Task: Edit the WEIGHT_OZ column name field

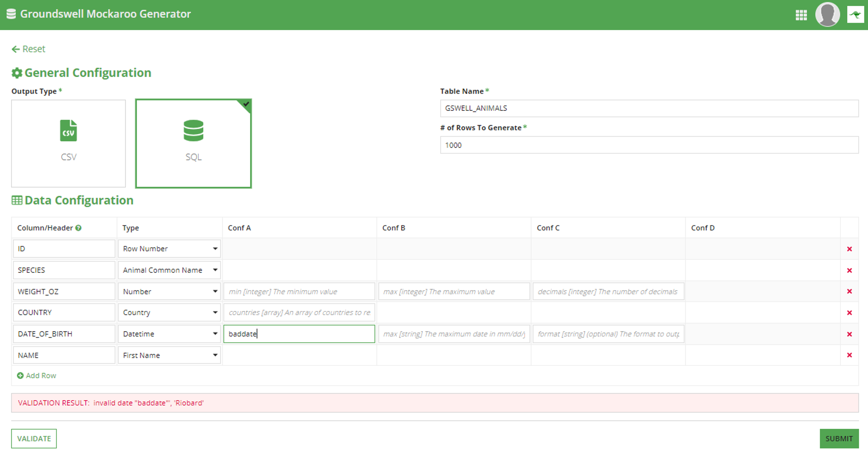Action: coord(64,291)
